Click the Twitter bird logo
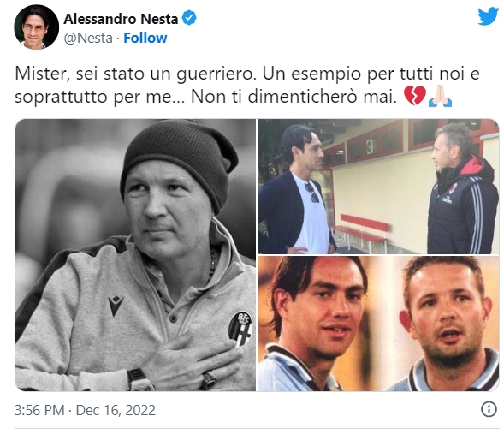The height and width of the screenshot is (434, 504). click(x=489, y=16)
